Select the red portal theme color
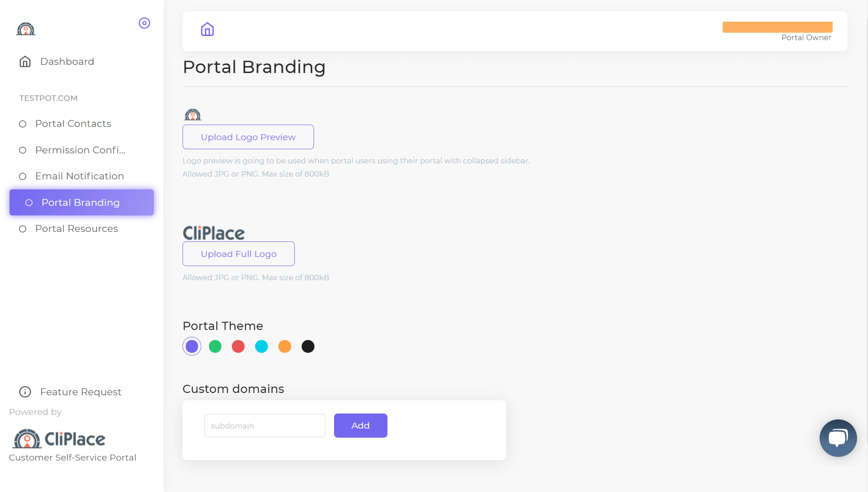The height and width of the screenshot is (492, 868). click(x=238, y=346)
